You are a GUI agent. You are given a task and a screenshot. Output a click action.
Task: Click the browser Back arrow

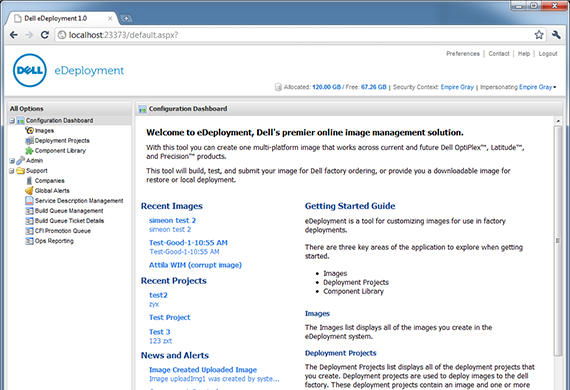[x=14, y=35]
